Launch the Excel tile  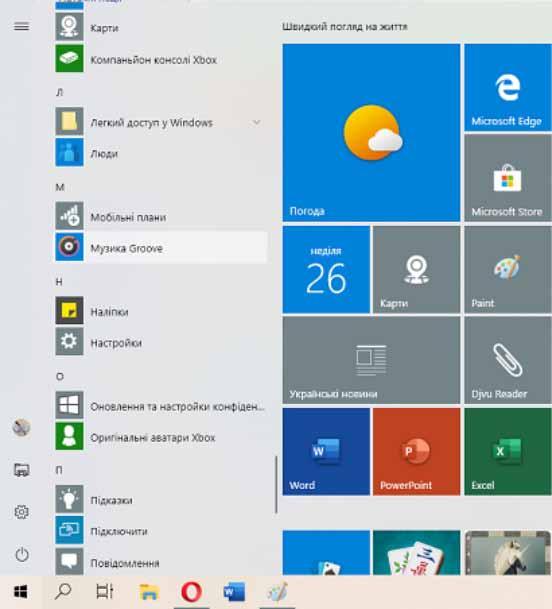click(508, 451)
